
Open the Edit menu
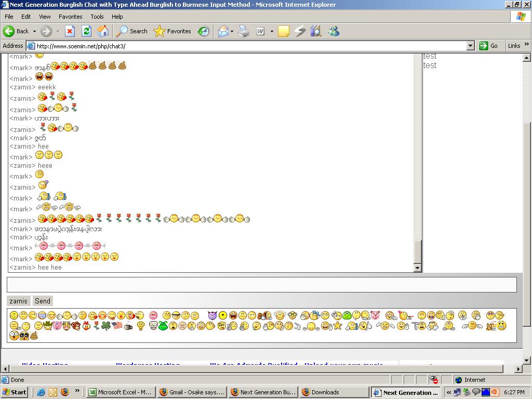[x=26, y=17]
